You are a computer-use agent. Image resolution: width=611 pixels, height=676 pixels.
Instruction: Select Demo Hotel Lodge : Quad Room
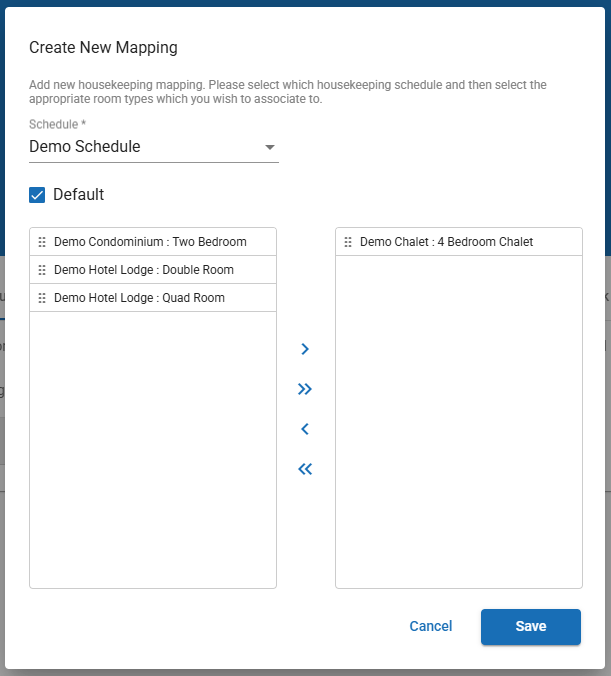[139, 298]
